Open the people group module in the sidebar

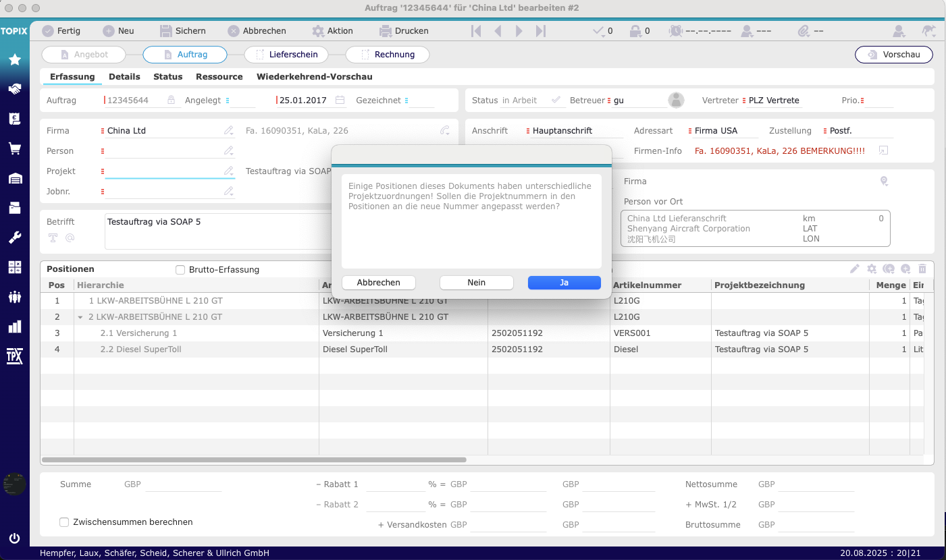pyautogui.click(x=14, y=297)
